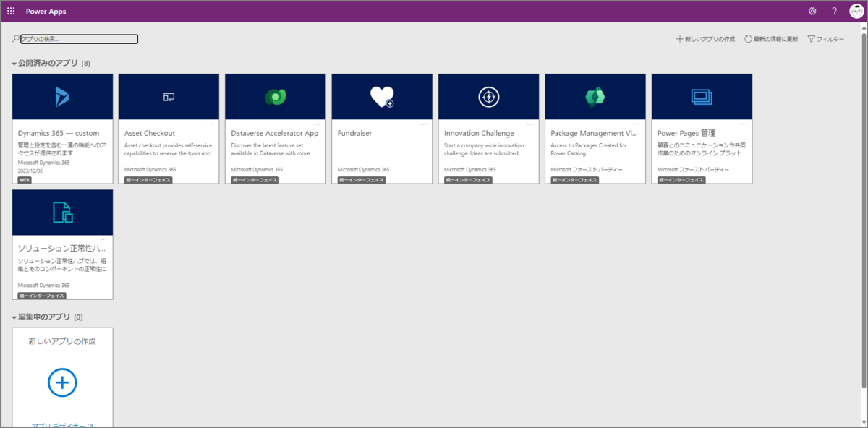Open the Fundraiser app title
This screenshot has width=868, height=428.
pyautogui.click(x=355, y=134)
